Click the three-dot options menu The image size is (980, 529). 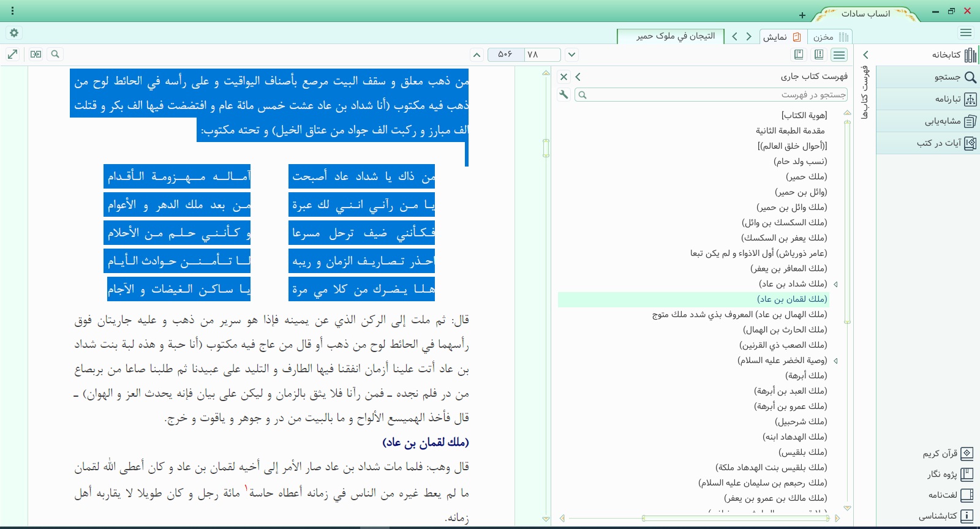coord(12,11)
